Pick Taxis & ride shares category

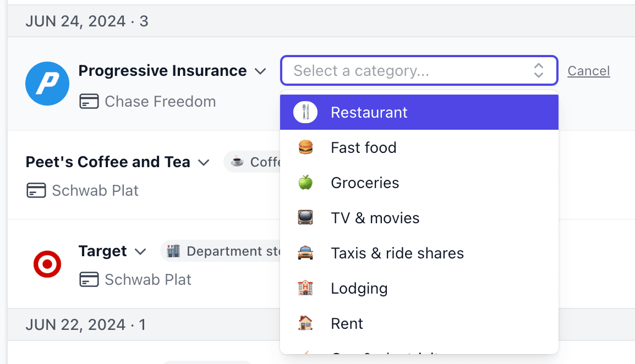(x=419, y=253)
